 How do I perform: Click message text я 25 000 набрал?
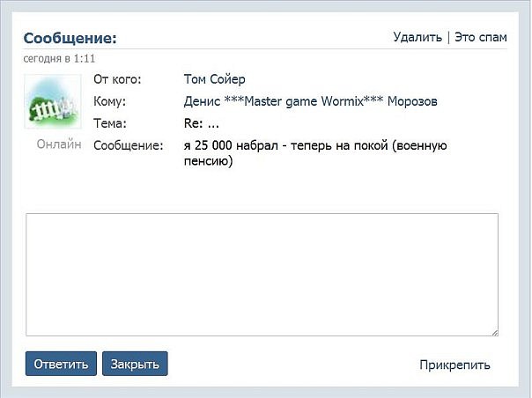coord(231,145)
